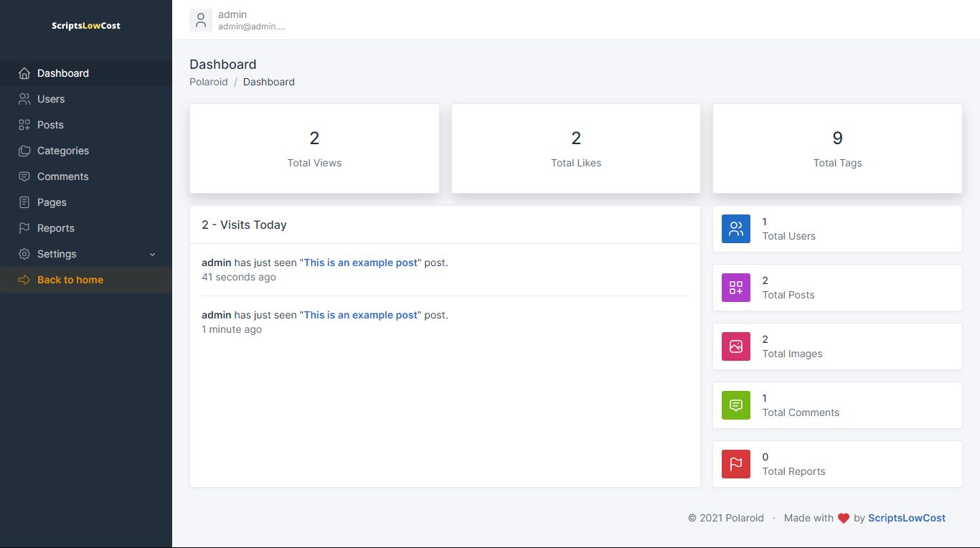980x548 pixels.
Task: Click the Polaroid breadcrumb link
Action: [x=208, y=82]
